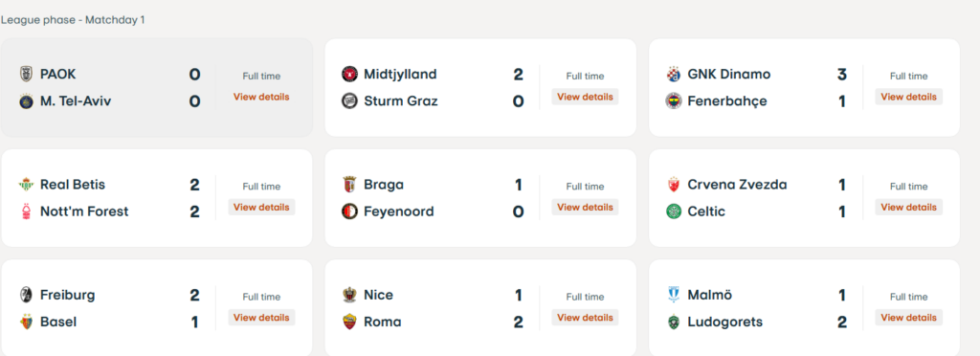980x356 pixels.
Task: Click the Crvena Zvezda team name
Action: point(737,185)
